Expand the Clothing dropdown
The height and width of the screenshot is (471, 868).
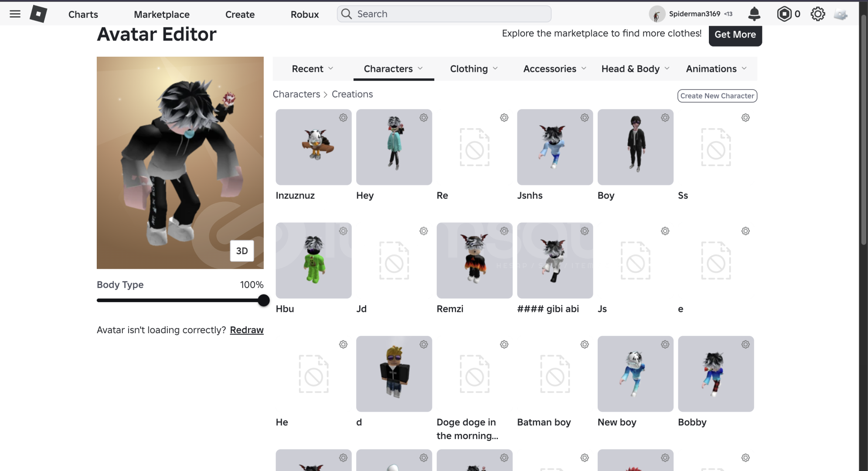(474, 68)
